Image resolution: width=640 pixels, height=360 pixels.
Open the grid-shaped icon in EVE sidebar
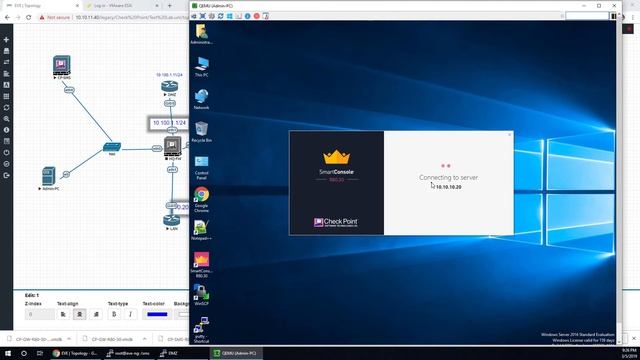click(6, 96)
